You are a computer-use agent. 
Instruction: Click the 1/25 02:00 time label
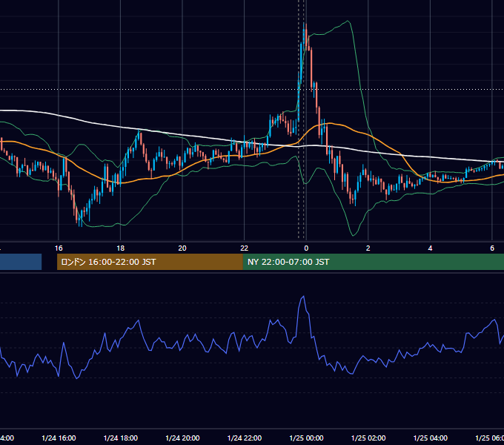pyautogui.click(x=368, y=438)
